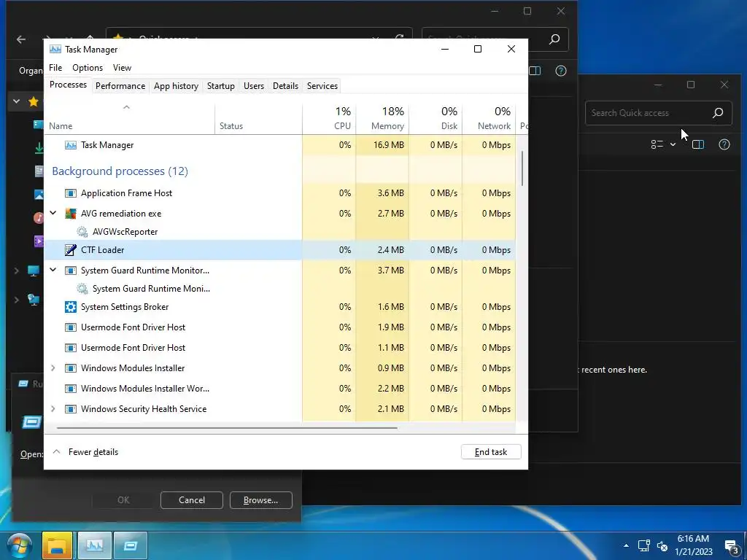Select the CTF Loader row
The image size is (747, 560).
click(x=280, y=250)
